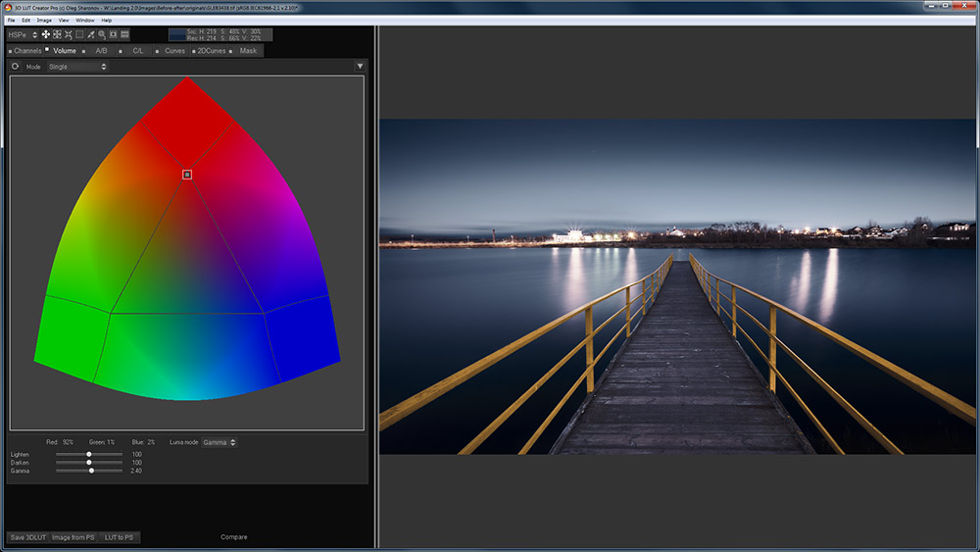The width and height of the screenshot is (980, 552).
Task: Click the control point on the color triangle
Action: 187,175
